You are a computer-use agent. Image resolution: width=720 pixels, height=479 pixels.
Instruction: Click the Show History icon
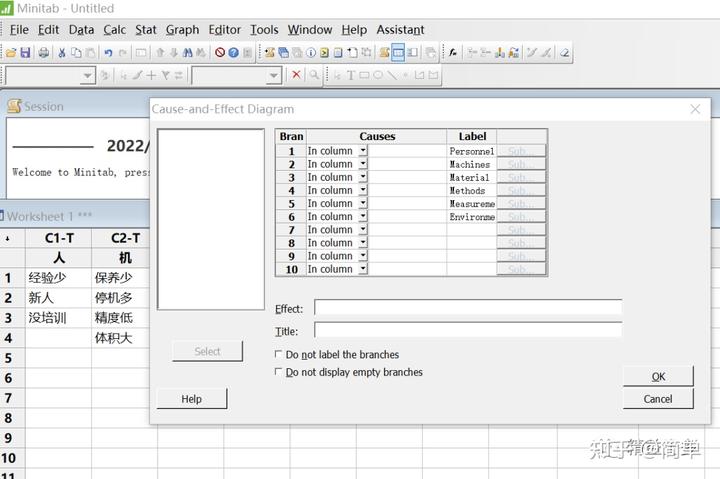tap(324, 53)
